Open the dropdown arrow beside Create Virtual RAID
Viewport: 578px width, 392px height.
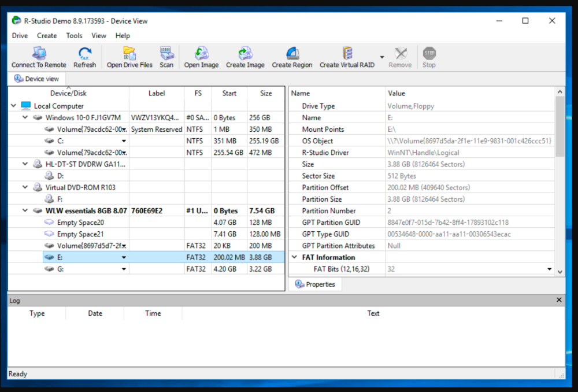[381, 57]
